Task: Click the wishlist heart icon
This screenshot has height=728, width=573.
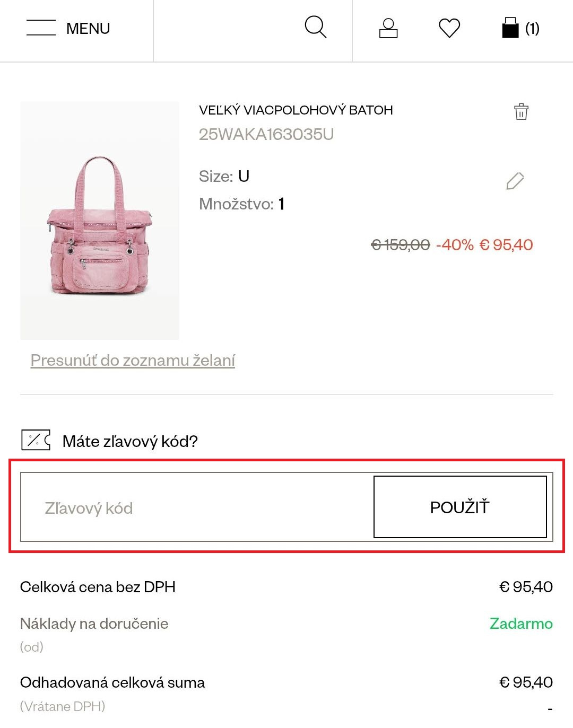Action: click(449, 29)
